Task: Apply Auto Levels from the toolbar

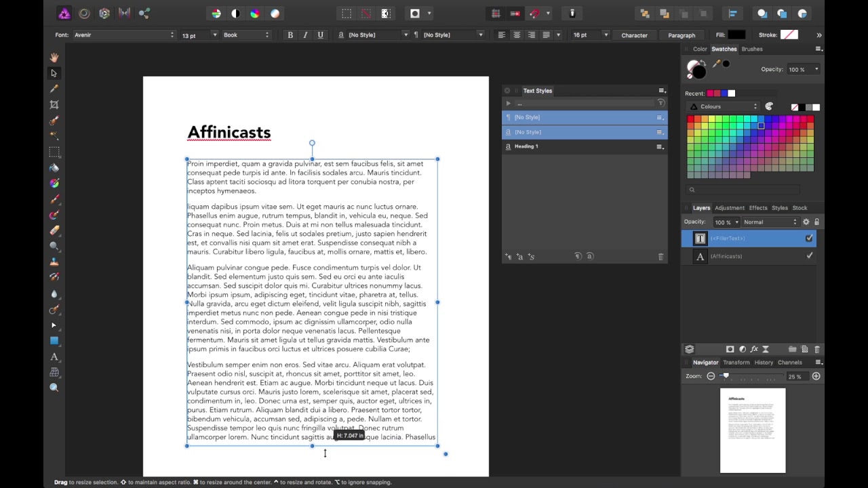Action: pos(216,14)
